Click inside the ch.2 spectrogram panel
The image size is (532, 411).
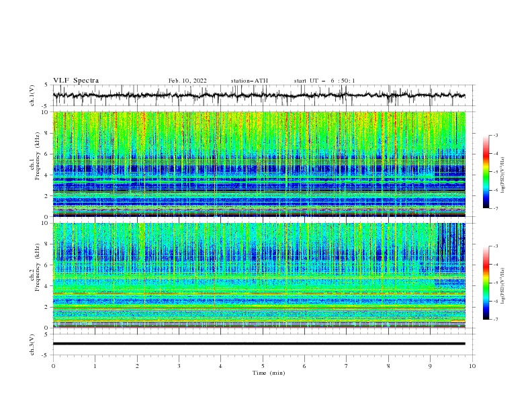[x=259, y=275]
